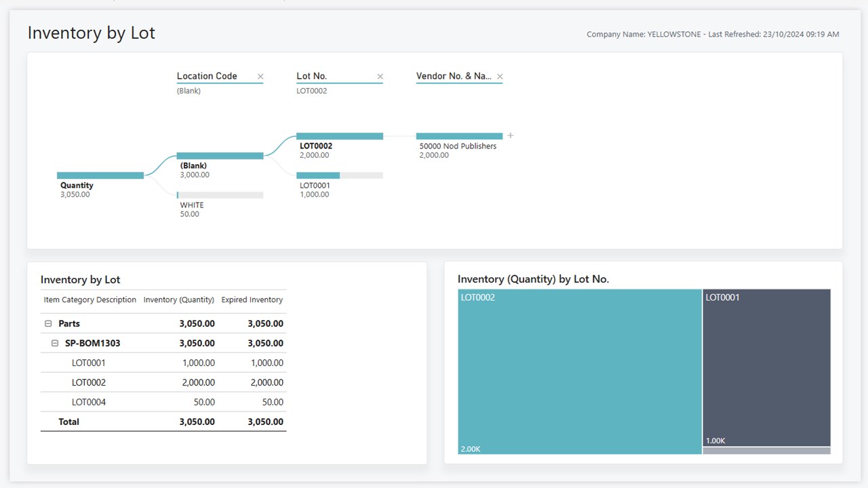The height and width of the screenshot is (488, 868).
Task: Click LOT0004 inventory quantity 50.00 cell
Action: tap(204, 402)
